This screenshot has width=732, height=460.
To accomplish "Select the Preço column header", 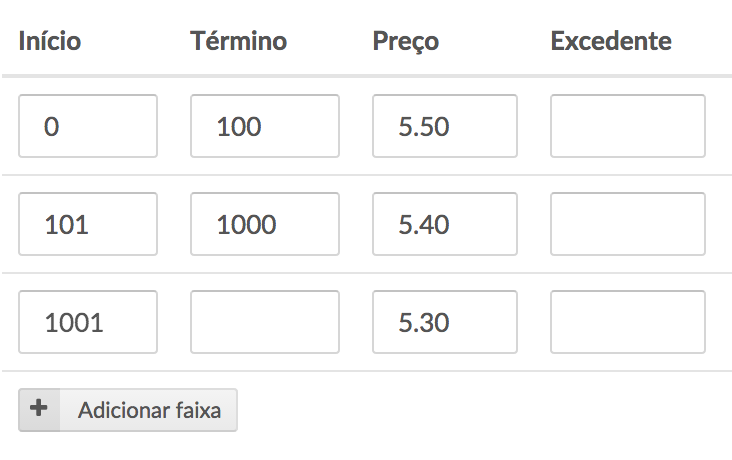I will point(405,41).
